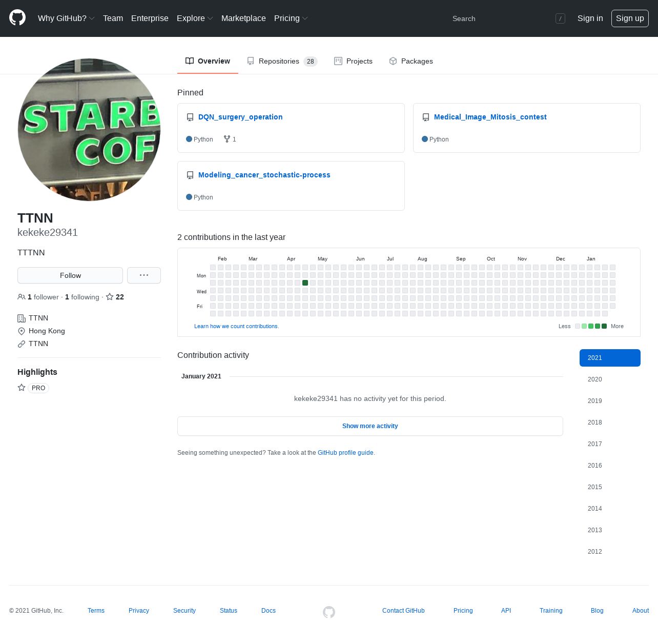Switch to the Repositories tab
Viewport: 658px width, 644px height.
[282, 61]
